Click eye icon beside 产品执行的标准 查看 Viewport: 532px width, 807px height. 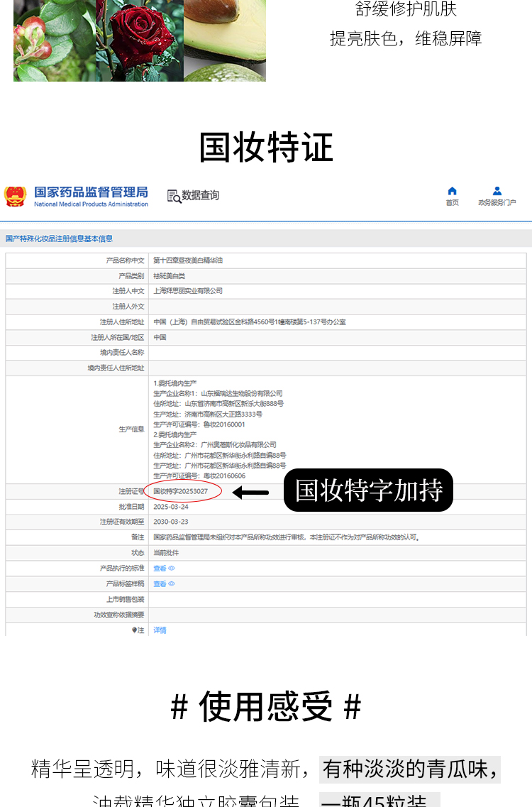pyautogui.click(x=172, y=569)
